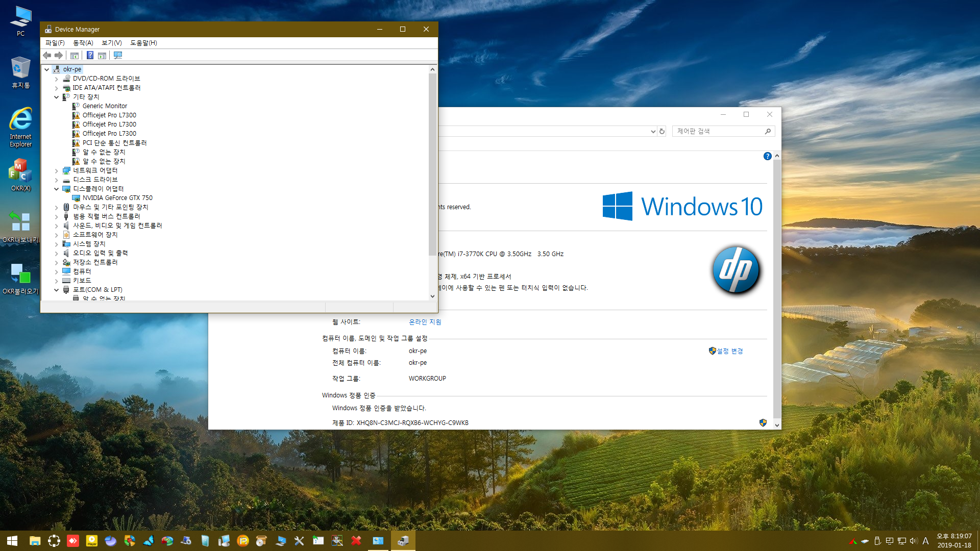Select the 컴퓨터 row in device tree
The image size is (980, 551).
pyautogui.click(x=82, y=271)
